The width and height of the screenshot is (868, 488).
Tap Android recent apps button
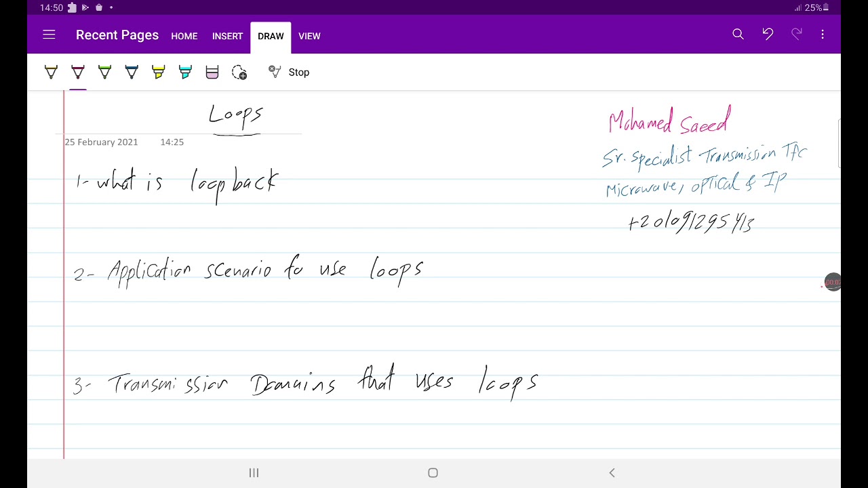pos(254,473)
